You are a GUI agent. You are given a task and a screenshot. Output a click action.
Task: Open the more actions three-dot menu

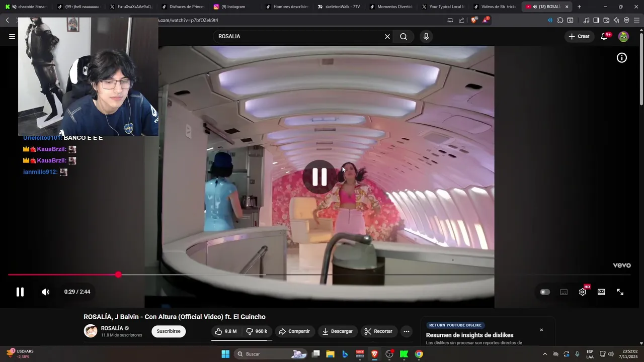click(407, 331)
